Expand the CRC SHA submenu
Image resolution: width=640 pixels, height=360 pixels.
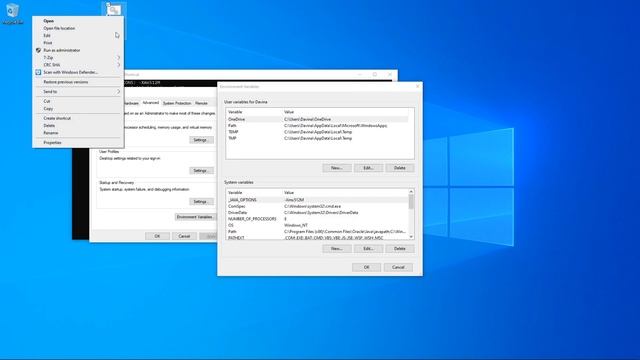pyautogui.click(x=78, y=65)
